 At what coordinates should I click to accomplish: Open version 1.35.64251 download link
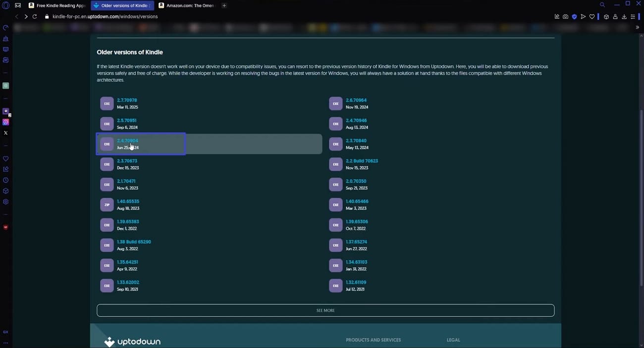(x=127, y=262)
